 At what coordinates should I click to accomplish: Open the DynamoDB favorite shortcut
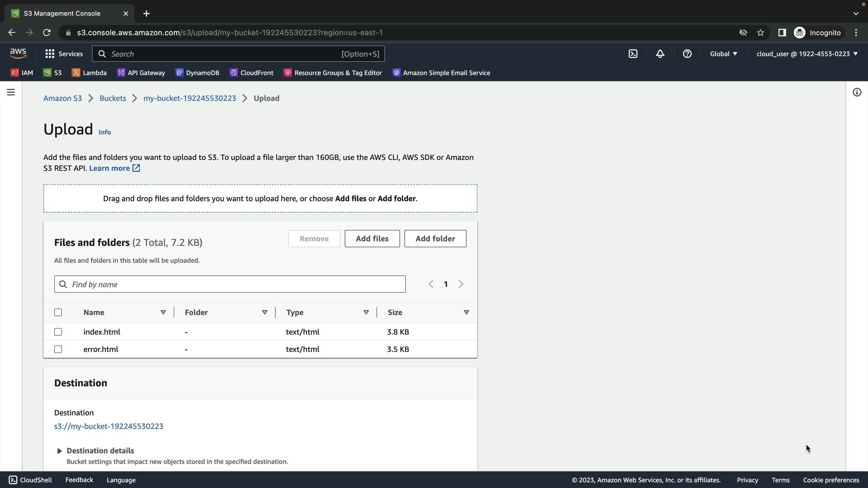(197, 73)
